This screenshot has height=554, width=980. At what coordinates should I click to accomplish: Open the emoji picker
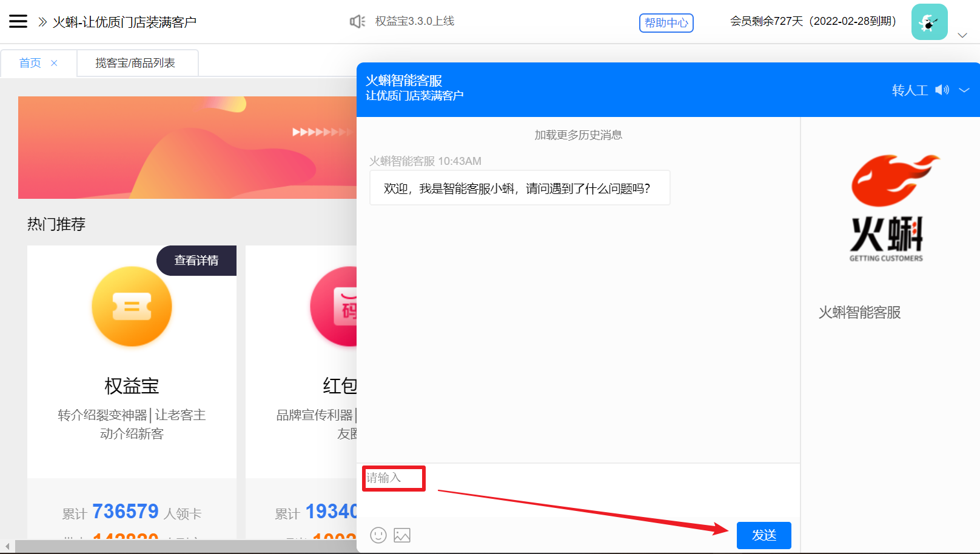[x=378, y=535]
